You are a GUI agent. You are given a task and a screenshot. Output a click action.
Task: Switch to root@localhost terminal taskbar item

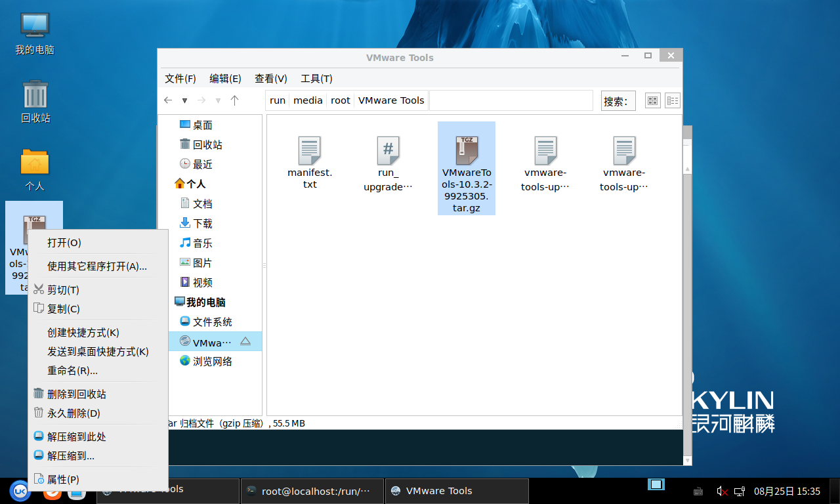click(x=312, y=491)
